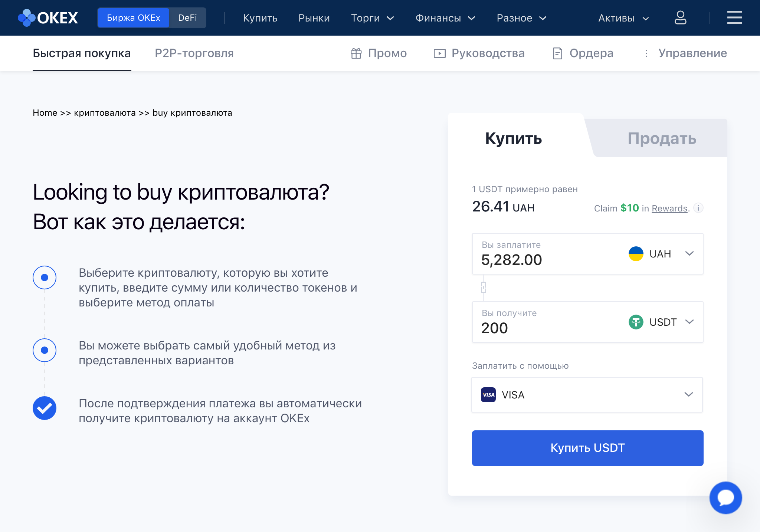Click buy криптовалюта breadcrumb item
Screen dimensions: 760x532
coord(192,113)
